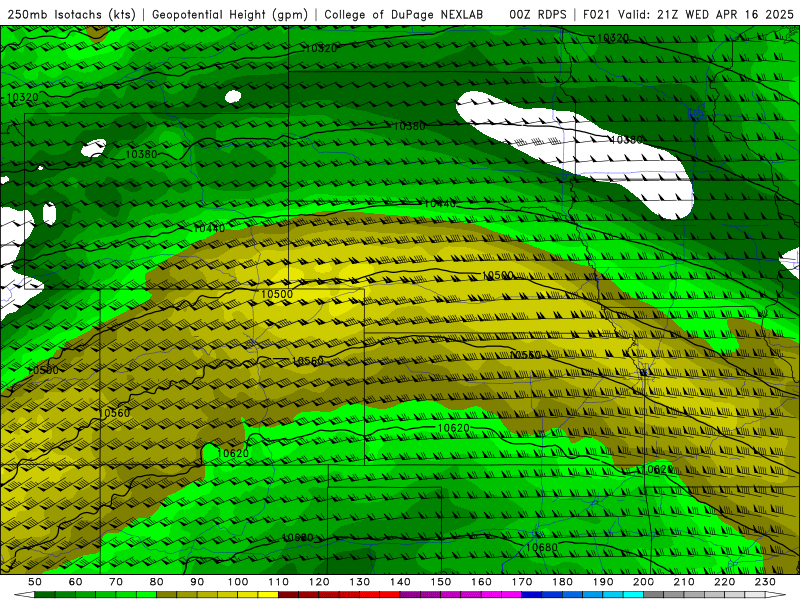
Task: Click the 150 knot colorbar label
Action: 441,582
